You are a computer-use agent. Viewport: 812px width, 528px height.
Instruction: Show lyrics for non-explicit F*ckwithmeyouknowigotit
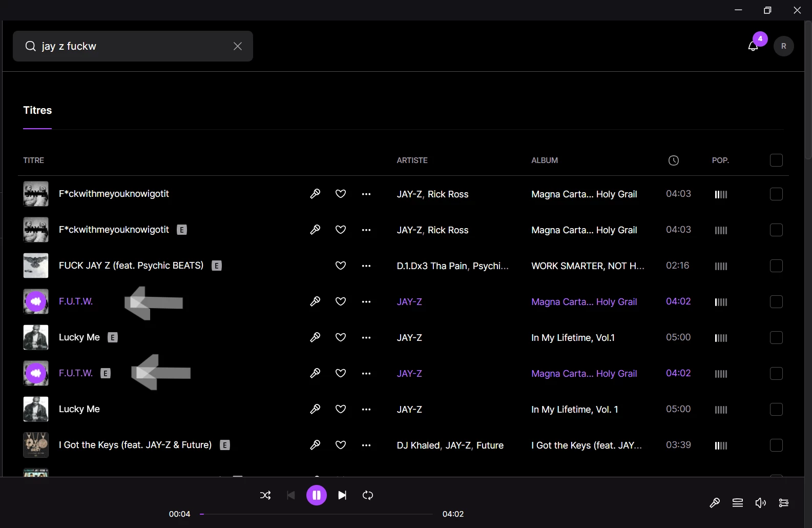pyautogui.click(x=315, y=194)
